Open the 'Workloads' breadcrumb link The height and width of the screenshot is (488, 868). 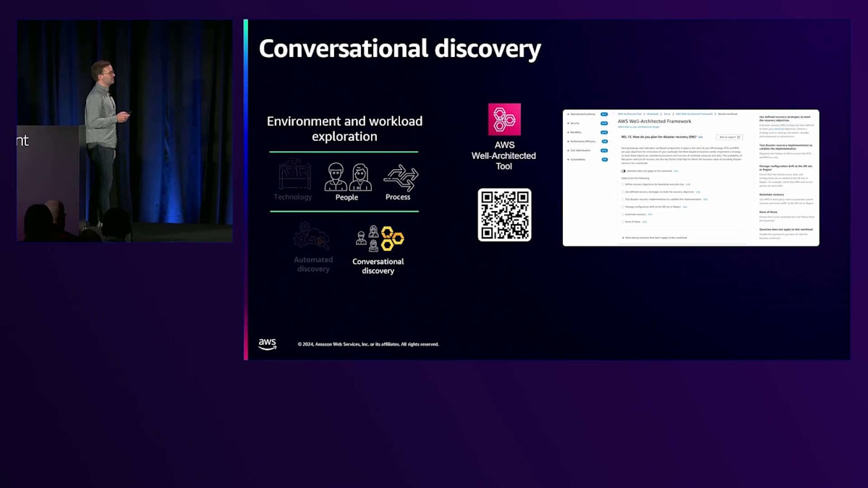[x=652, y=114]
